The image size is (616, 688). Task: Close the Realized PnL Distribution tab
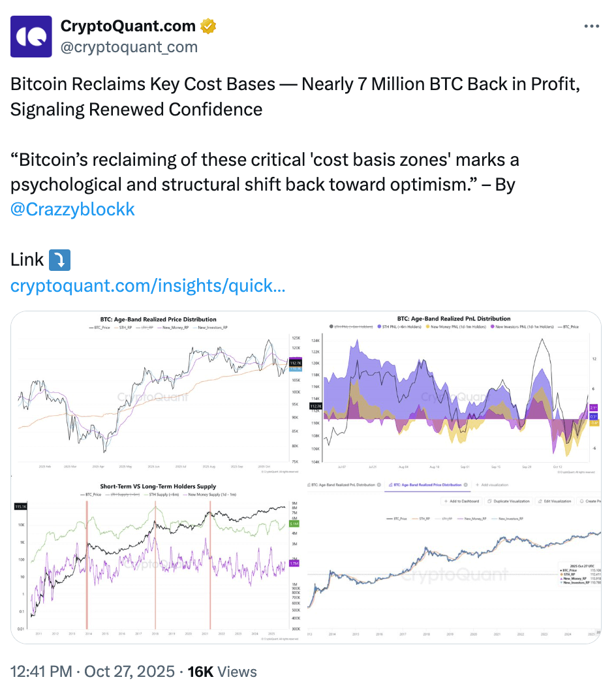point(380,485)
